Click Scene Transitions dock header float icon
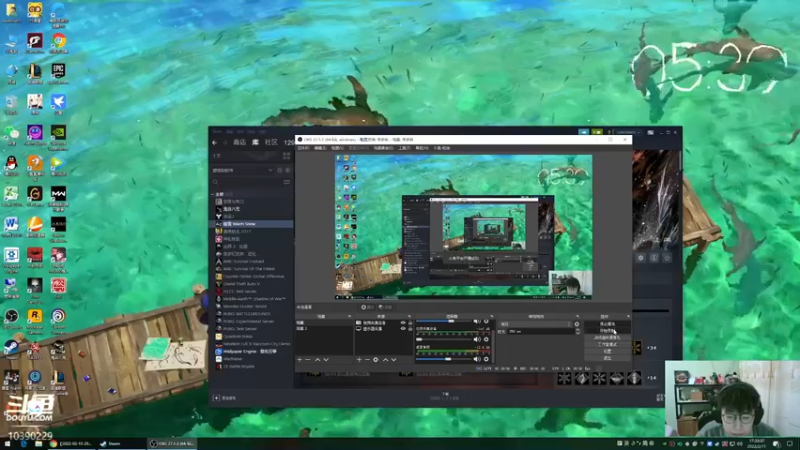This screenshot has height=450, width=800. pos(577,316)
